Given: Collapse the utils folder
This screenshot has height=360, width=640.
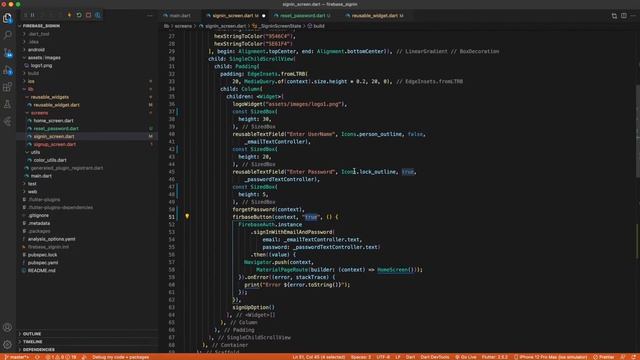Looking at the screenshot, I should tap(36, 152).
